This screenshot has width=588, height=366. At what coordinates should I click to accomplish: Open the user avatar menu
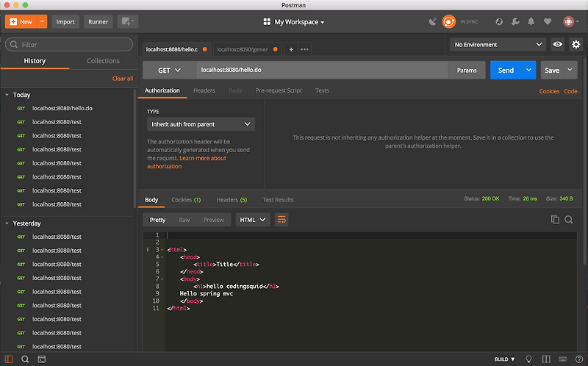point(571,22)
